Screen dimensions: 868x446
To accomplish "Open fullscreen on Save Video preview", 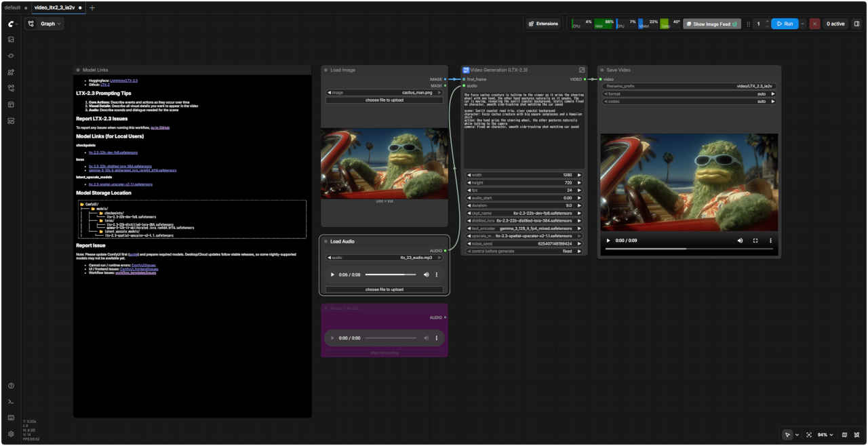I will (755, 241).
